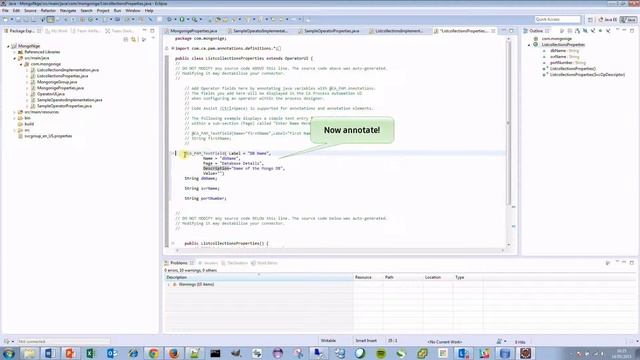This screenshot has width=640, height=360.
Task: Click the Location column header
Action: pos(438,277)
